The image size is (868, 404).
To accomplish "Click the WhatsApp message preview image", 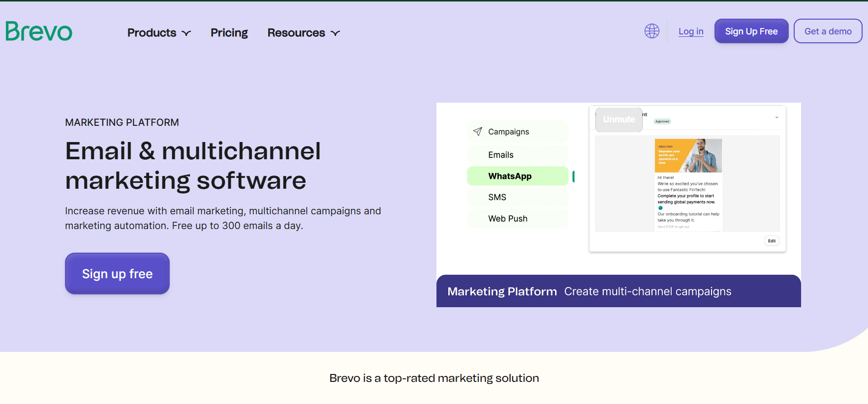I will (688, 156).
